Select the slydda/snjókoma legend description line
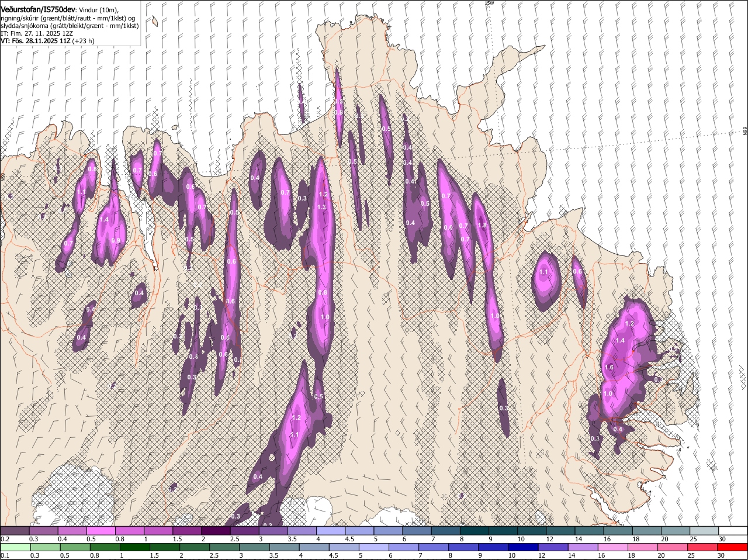The image size is (748, 560). [x=70, y=26]
